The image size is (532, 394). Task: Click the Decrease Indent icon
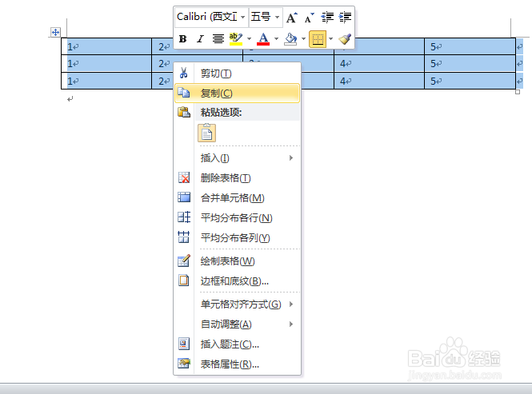click(x=327, y=17)
